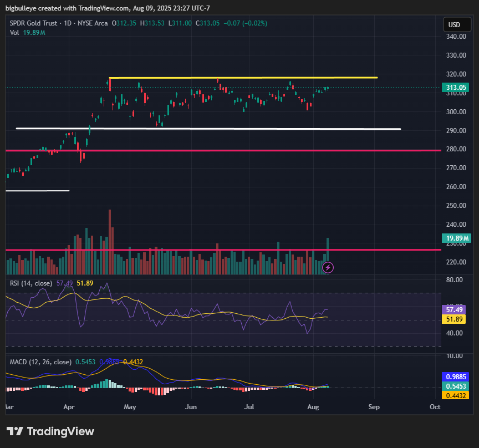
Task: Open the USD currency selector
Action: (x=457, y=25)
